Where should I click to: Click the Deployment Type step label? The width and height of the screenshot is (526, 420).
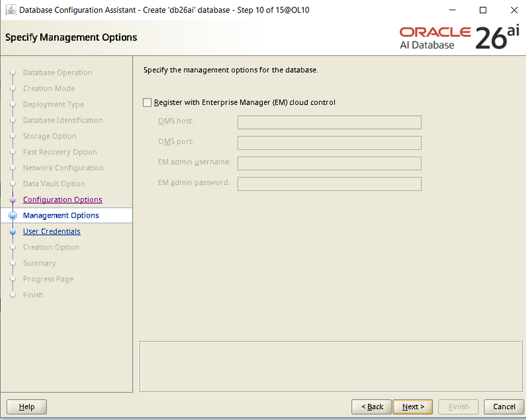point(54,104)
